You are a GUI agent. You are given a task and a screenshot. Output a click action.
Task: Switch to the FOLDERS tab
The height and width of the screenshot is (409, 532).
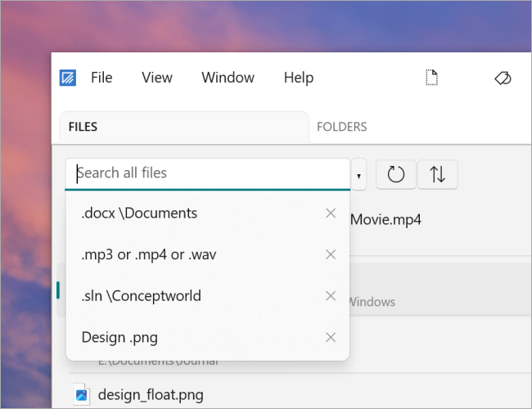coord(341,127)
